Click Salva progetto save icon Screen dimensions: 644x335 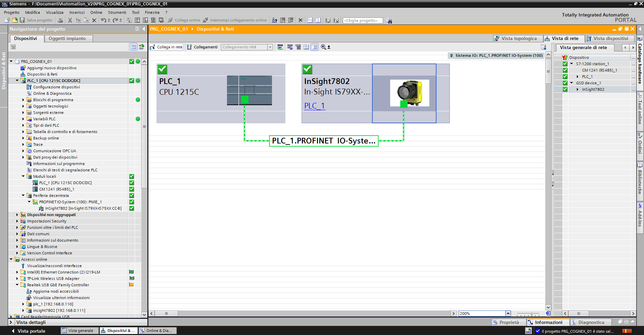click(22, 20)
